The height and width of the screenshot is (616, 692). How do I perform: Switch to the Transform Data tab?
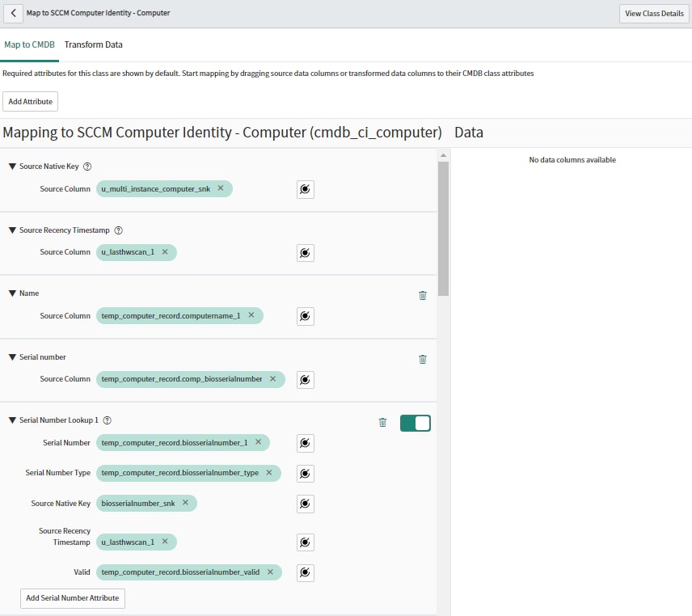(x=94, y=44)
